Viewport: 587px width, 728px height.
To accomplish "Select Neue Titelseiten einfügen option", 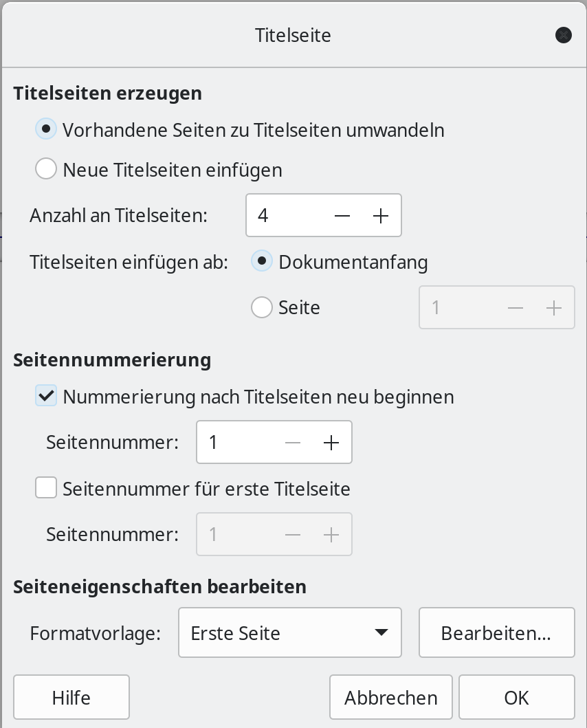I will 46,169.
